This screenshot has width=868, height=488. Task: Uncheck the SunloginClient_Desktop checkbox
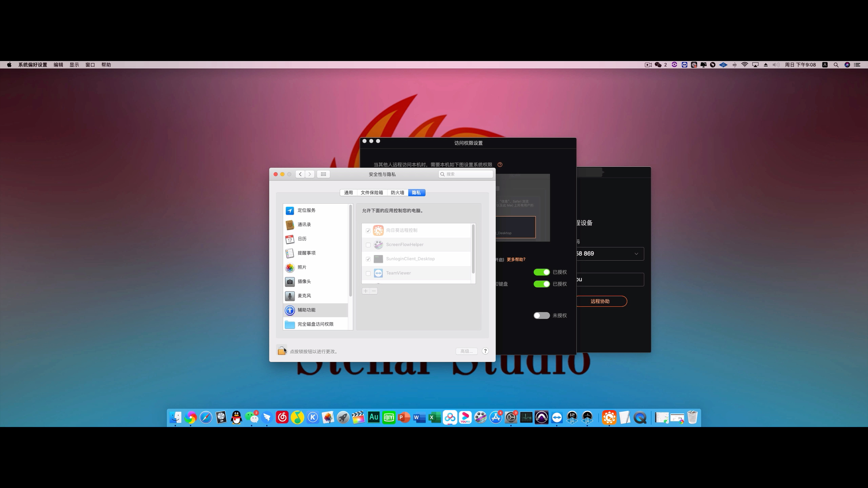point(368,259)
